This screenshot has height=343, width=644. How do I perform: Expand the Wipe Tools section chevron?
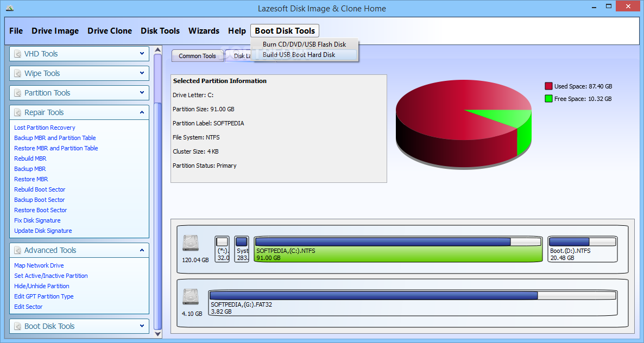142,73
